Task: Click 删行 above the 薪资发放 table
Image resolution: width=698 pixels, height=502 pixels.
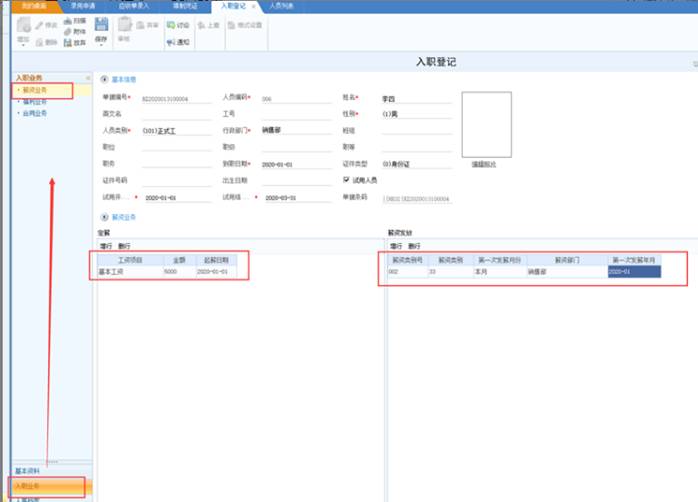Action: pos(414,245)
